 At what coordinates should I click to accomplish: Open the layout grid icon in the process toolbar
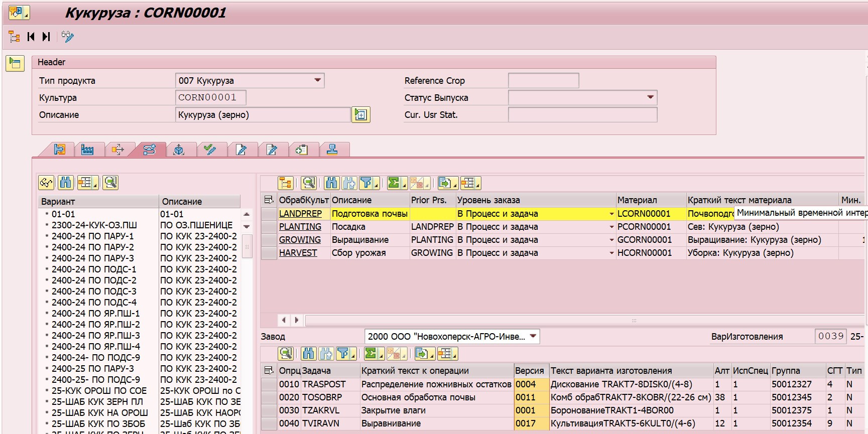pyautogui.click(x=470, y=183)
